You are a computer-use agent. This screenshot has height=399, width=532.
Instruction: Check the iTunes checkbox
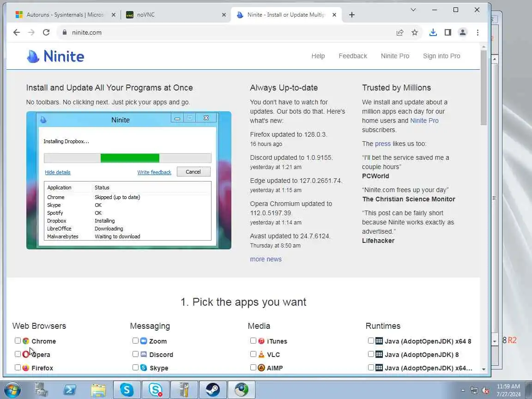click(253, 340)
